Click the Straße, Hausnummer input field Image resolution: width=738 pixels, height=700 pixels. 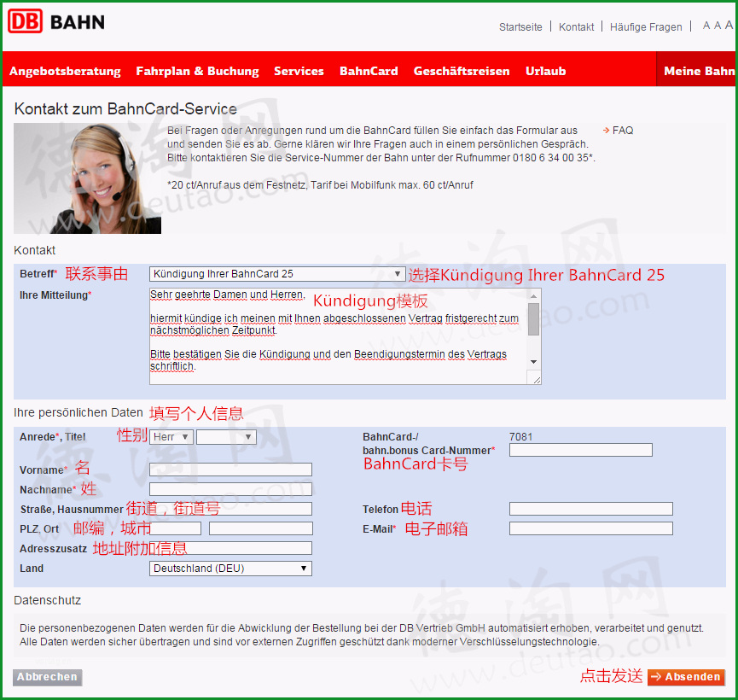tap(230, 509)
